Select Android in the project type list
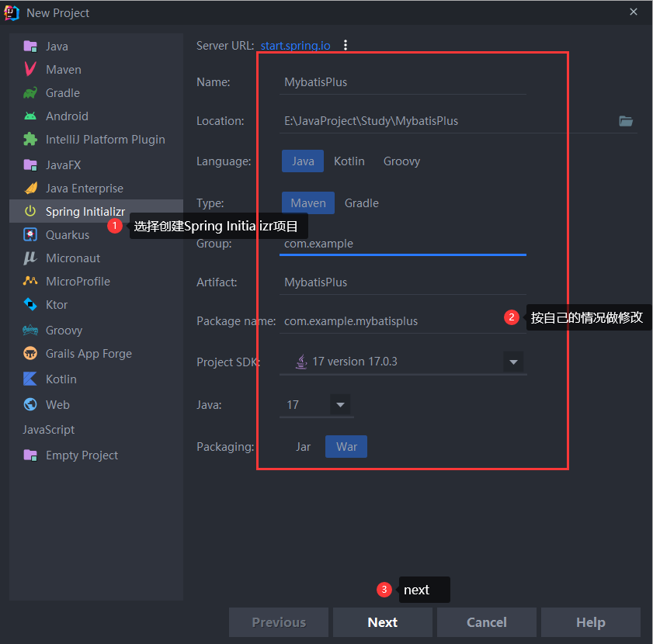This screenshot has width=653, height=644. coord(96,116)
